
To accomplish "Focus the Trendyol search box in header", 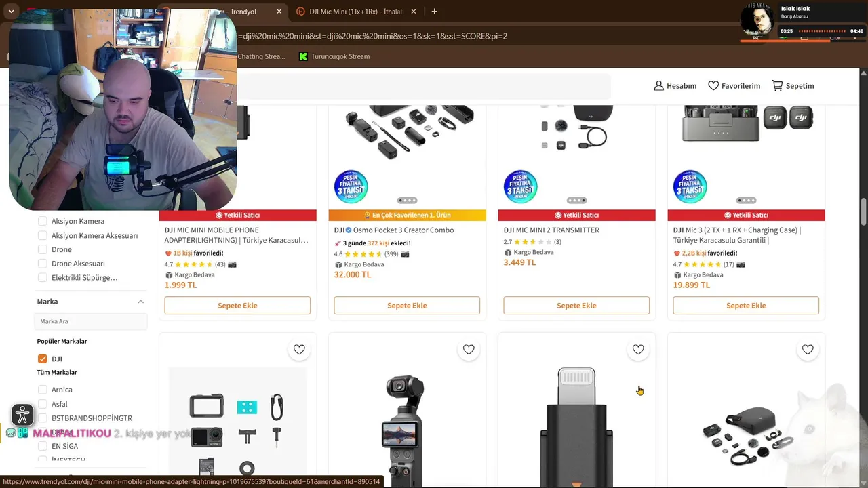I will coord(424,86).
